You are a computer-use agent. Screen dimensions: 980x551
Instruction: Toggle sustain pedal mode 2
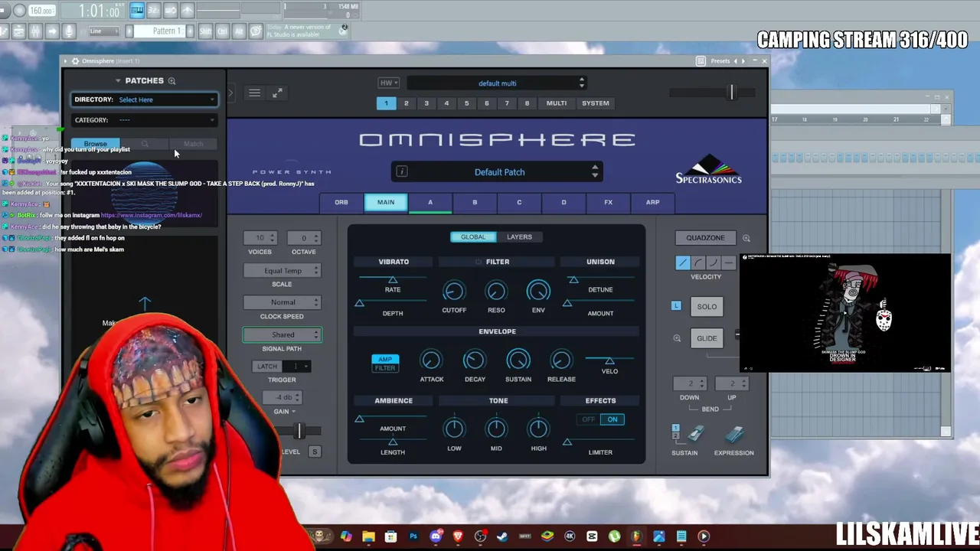tap(675, 436)
